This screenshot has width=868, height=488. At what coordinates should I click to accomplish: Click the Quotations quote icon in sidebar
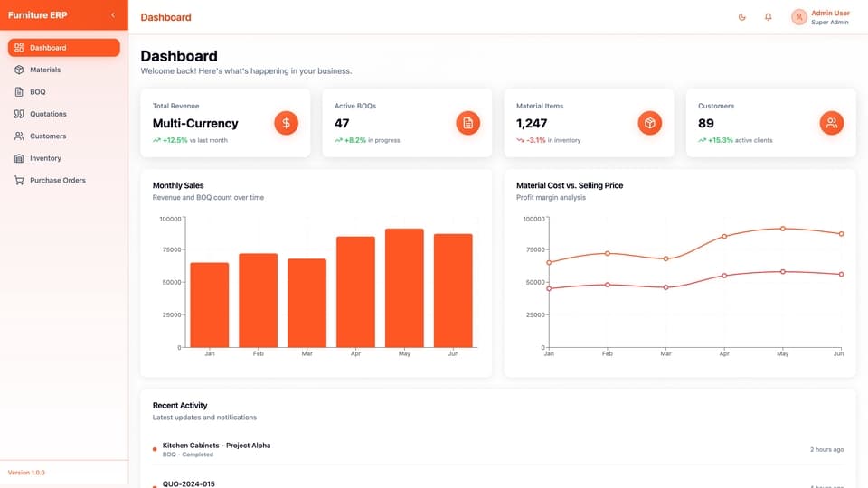(x=19, y=114)
